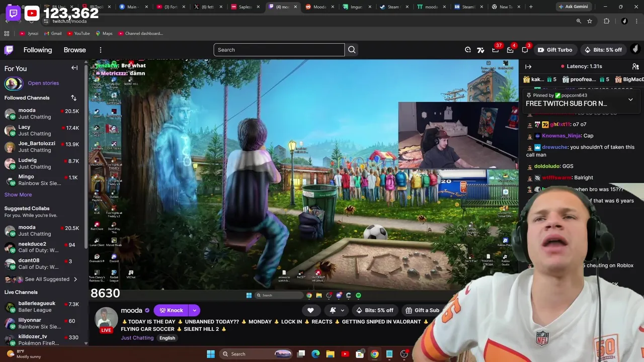Click Ask Gemini button in Chrome
The height and width of the screenshot is (362, 644).
tap(575, 7)
